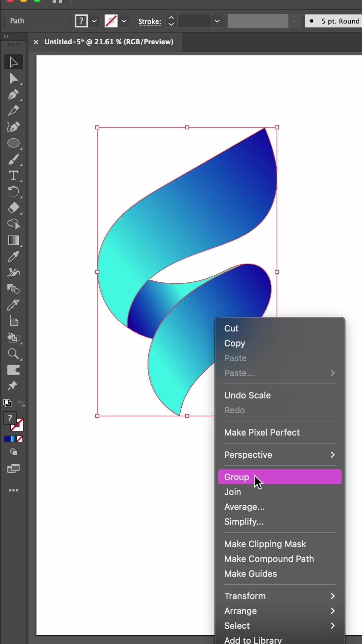Choose Join from context menu
Screen dimensions: 362x644
tap(280, 492)
